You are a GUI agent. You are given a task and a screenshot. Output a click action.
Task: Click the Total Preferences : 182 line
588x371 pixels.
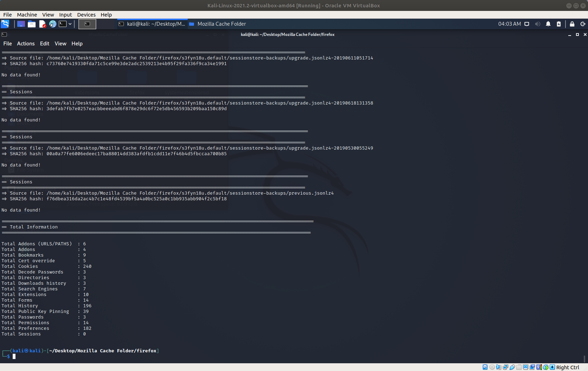pyautogui.click(x=46, y=328)
